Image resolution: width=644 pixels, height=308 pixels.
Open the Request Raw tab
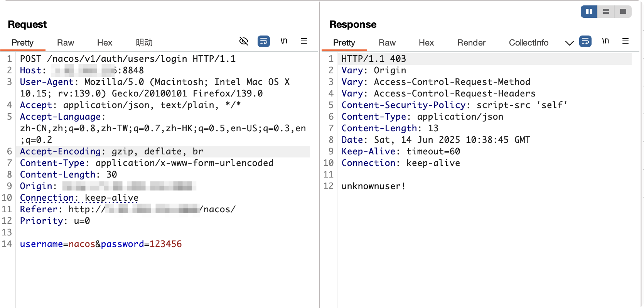[66, 43]
